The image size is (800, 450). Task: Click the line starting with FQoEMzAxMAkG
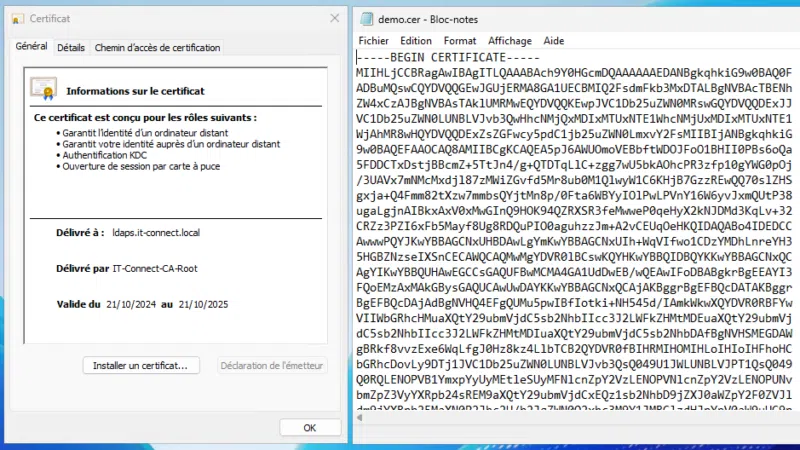[574, 287]
